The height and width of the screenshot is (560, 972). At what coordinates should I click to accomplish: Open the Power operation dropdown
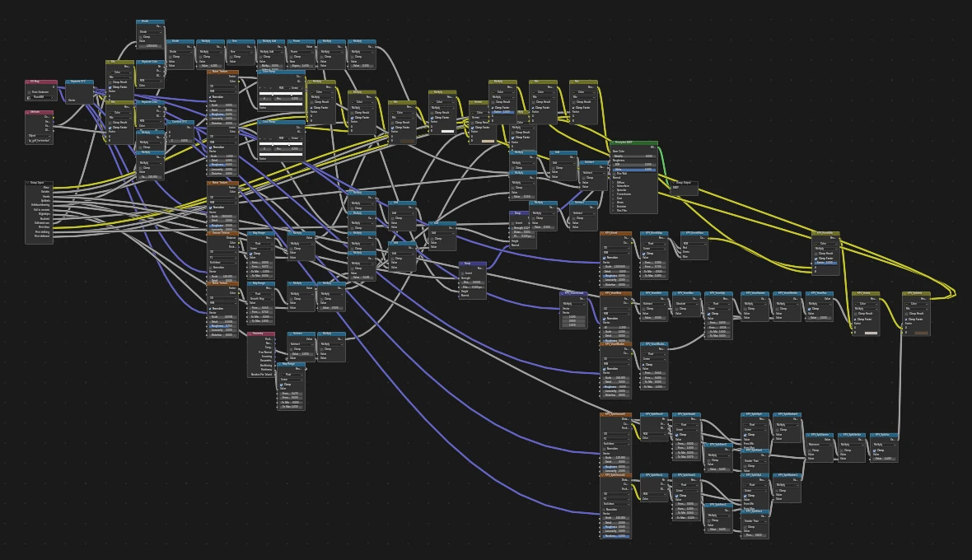pyautogui.click(x=301, y=52)
